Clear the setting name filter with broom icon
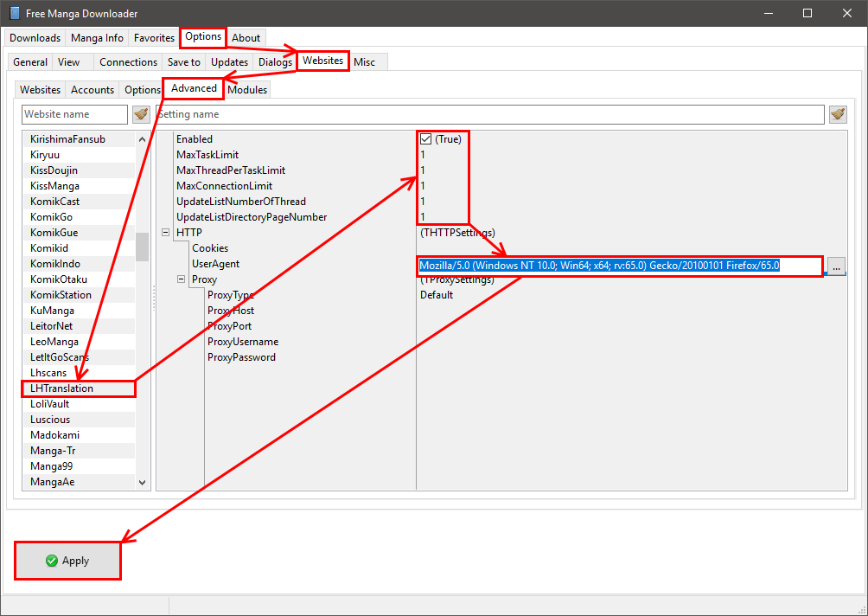Image resolution: width=868 pixels, height=616 pixels. click(838, 114)
